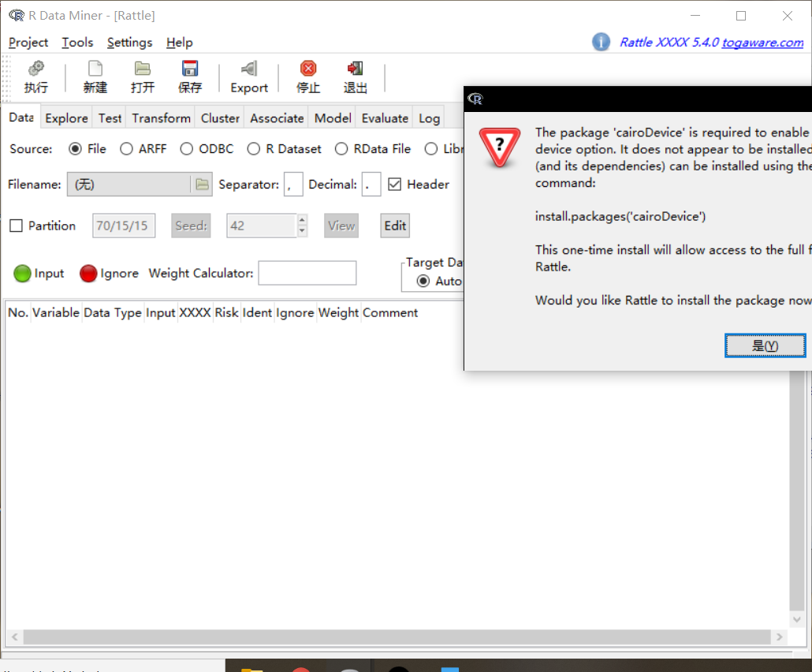This screenshot has width=812, height=672.
Task: Increase the Seed value with up arrow
Action: [x=303, y=220]
